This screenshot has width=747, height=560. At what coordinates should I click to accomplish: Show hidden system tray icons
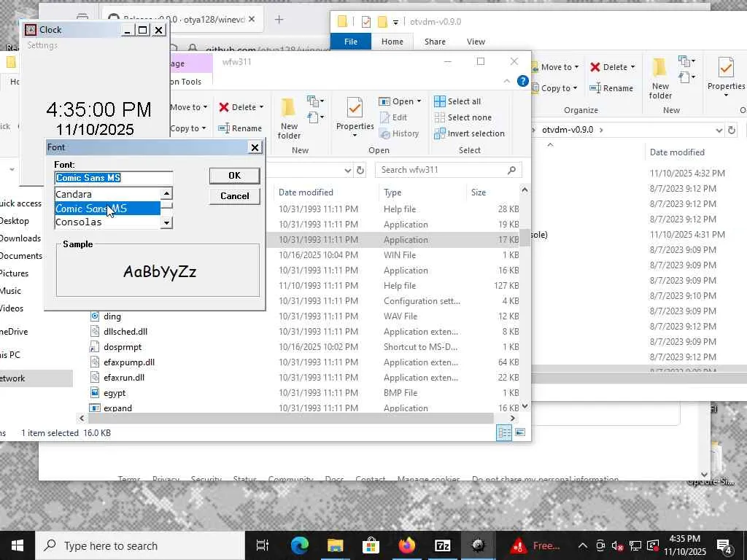(582, 545)
